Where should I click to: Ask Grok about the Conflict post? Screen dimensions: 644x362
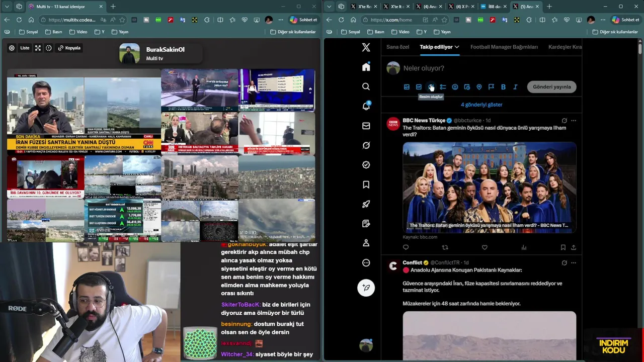[x=564, y=263]
